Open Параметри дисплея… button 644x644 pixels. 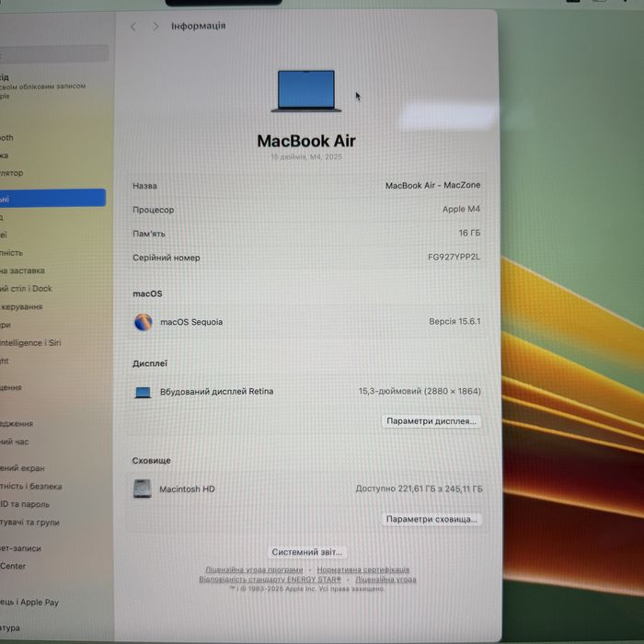coord(431,421)
